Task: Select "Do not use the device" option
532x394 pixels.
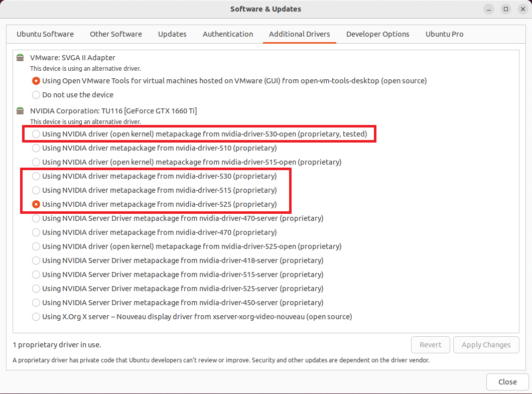Action: pyautogui.click(x=36, y=95)
